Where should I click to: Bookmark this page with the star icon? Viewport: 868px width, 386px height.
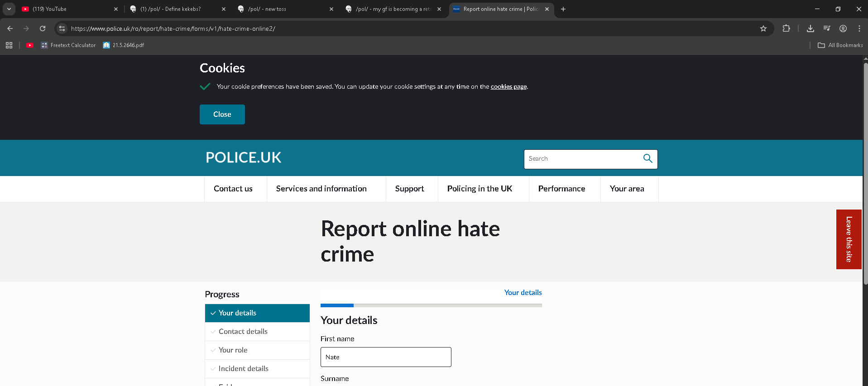(x=763, y=29)
